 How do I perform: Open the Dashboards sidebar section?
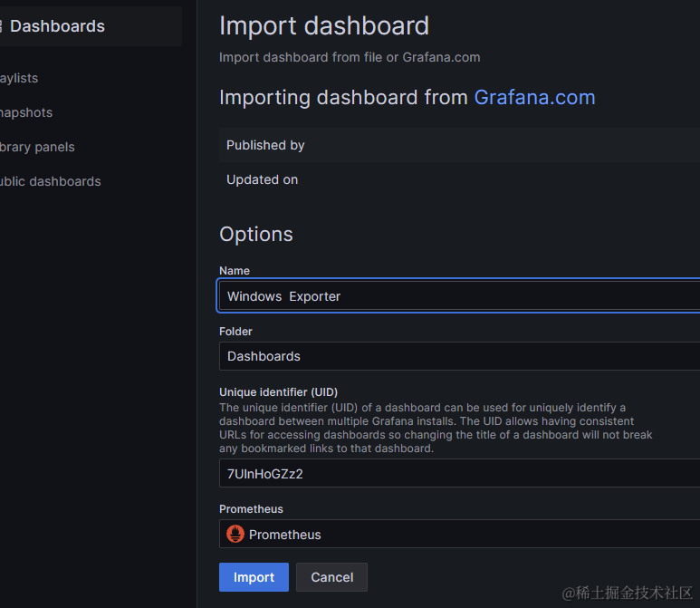pyautogui.click(x=90, y=26)
